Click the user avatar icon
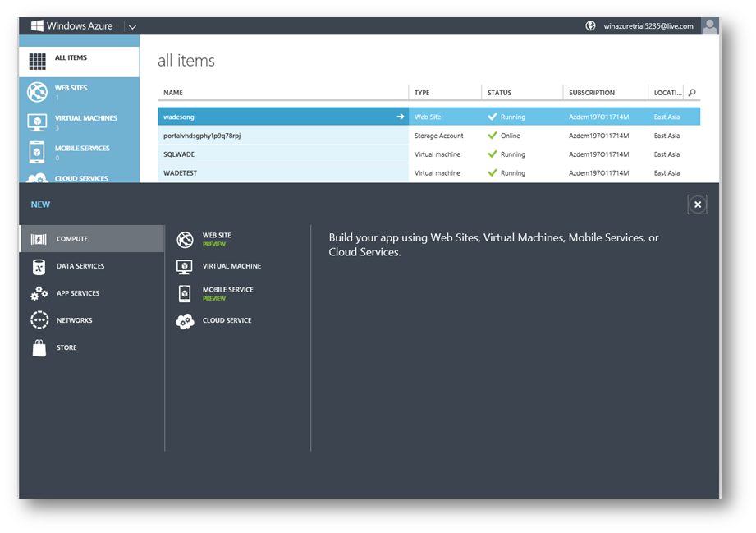Screen dimensions: 756x533 [710, 26]
